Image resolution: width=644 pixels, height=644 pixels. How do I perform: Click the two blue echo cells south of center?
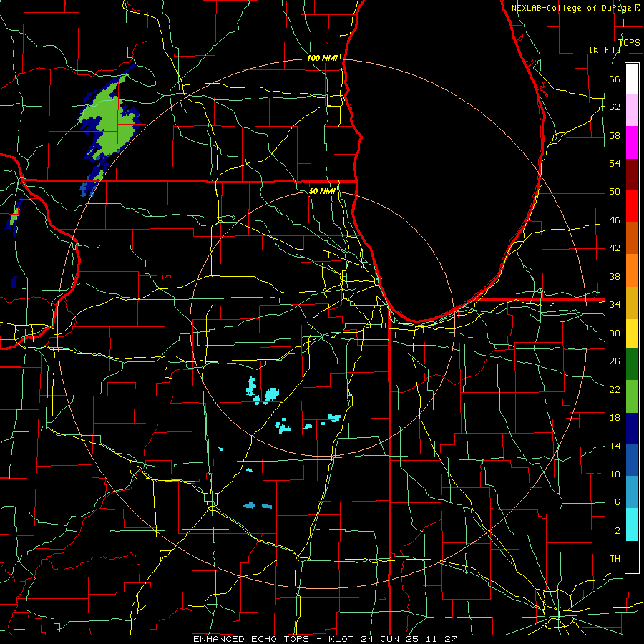tap(258, 506)
